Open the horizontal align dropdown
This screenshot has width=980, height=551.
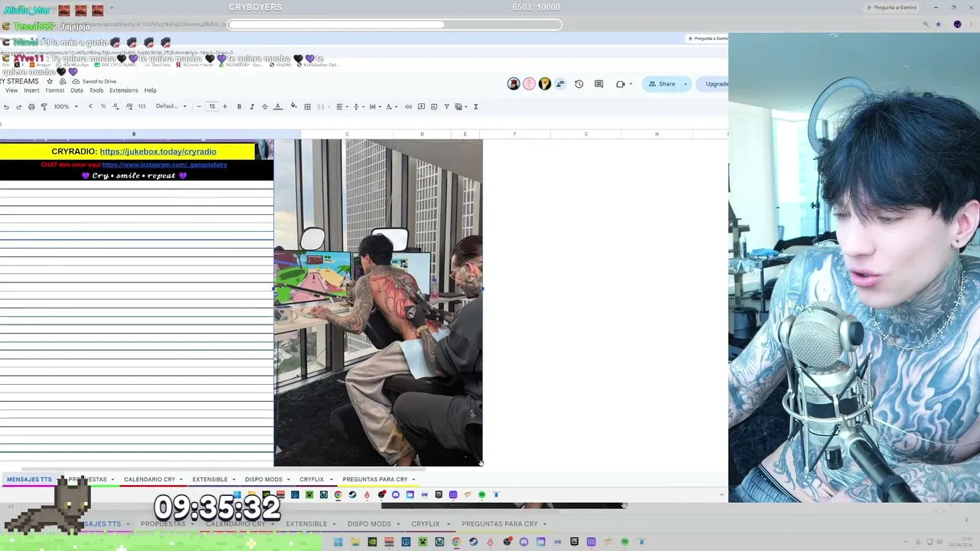[x=341, y=106]
